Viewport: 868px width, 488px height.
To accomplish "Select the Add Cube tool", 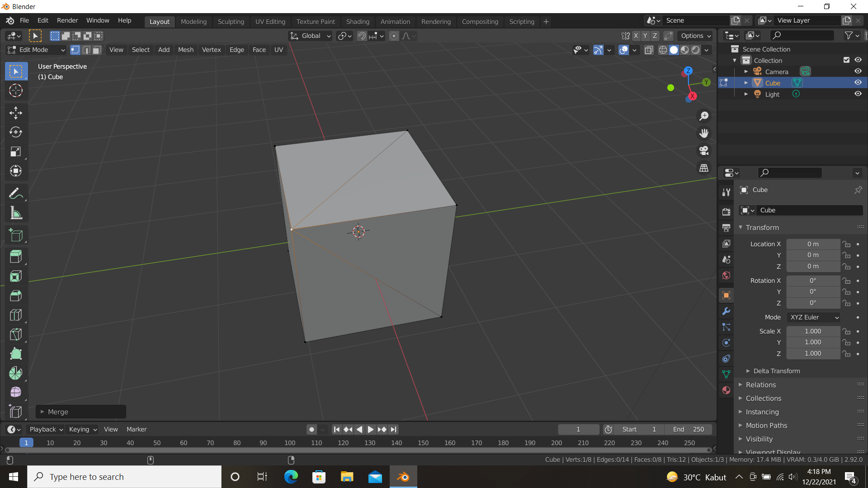I will point(16,235).
